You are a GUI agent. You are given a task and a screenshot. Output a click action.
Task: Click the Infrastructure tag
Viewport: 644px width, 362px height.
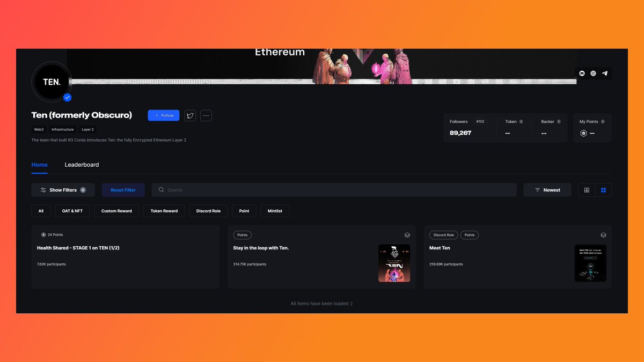[x=62, y=129]
